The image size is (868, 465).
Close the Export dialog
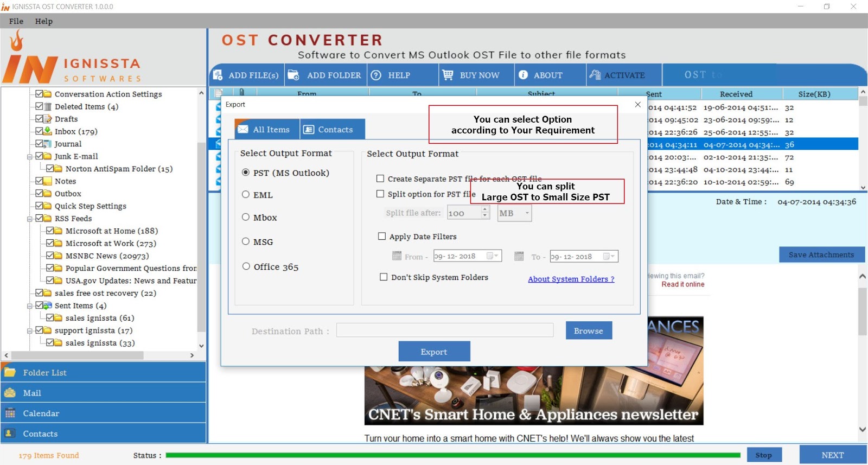click(x=638, y=104)
